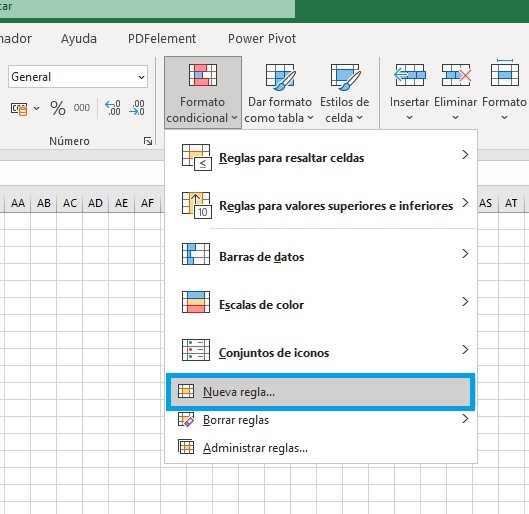Select column AD header

pyautogui.click(x=95, y=203)
